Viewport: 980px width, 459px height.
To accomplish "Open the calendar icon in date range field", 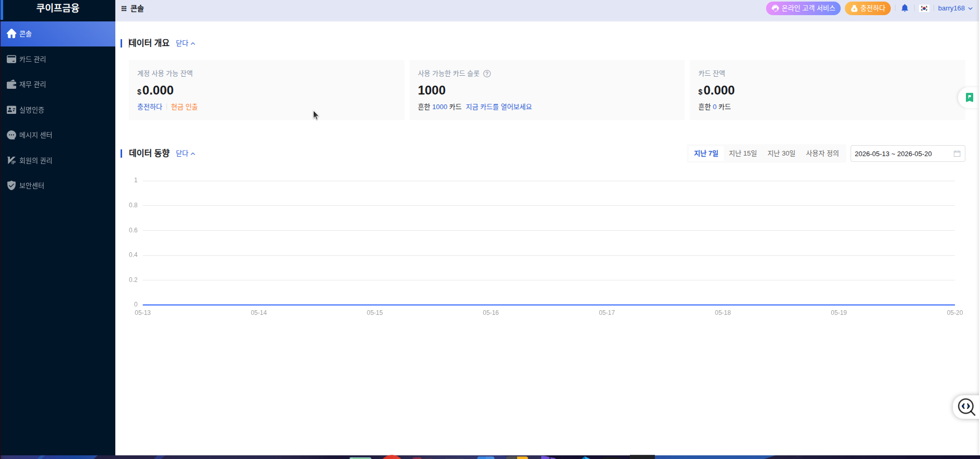I will click(x=957, y=154).
